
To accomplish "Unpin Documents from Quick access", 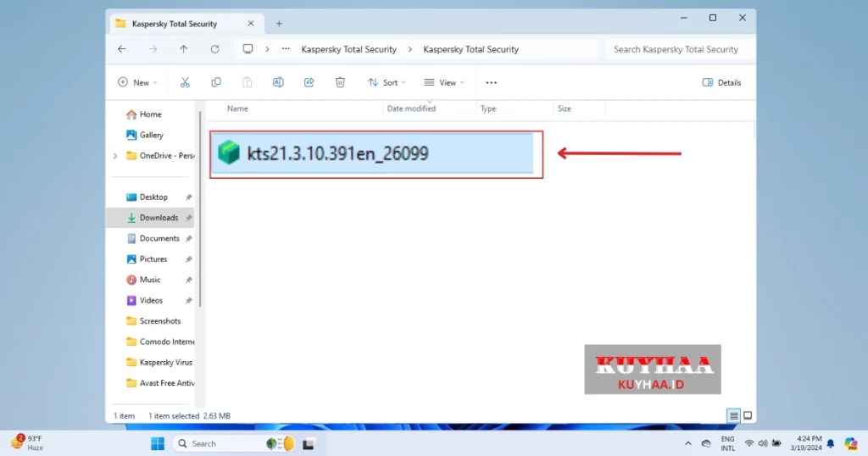I will coord(189,238).
